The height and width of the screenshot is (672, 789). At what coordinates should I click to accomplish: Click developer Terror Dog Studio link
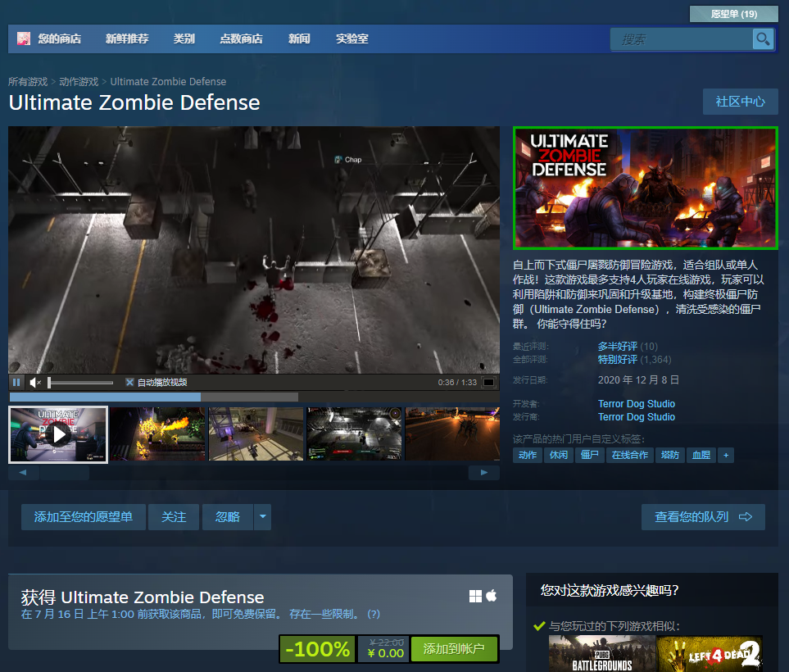[637, 404]
